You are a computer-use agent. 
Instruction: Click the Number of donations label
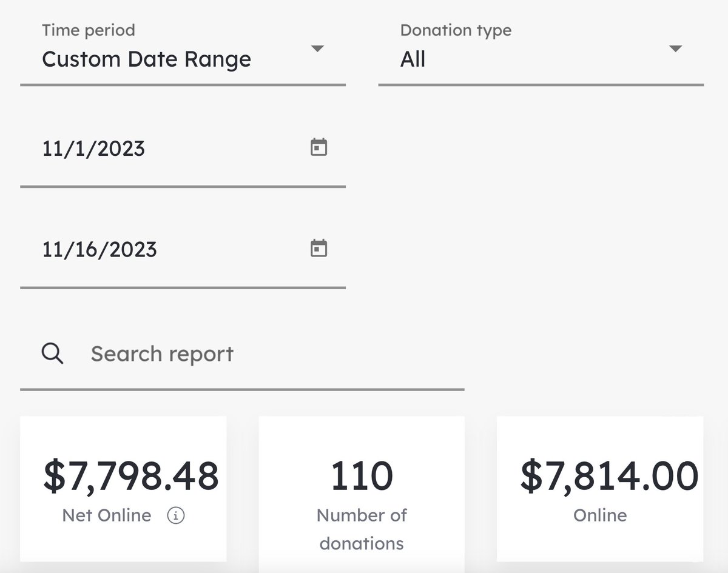(362, 529)
